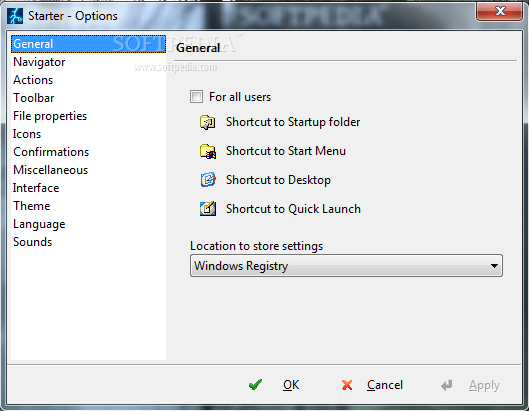Click the green checkmark OK icon
529x411 pixels.
(x=255, y=385)
